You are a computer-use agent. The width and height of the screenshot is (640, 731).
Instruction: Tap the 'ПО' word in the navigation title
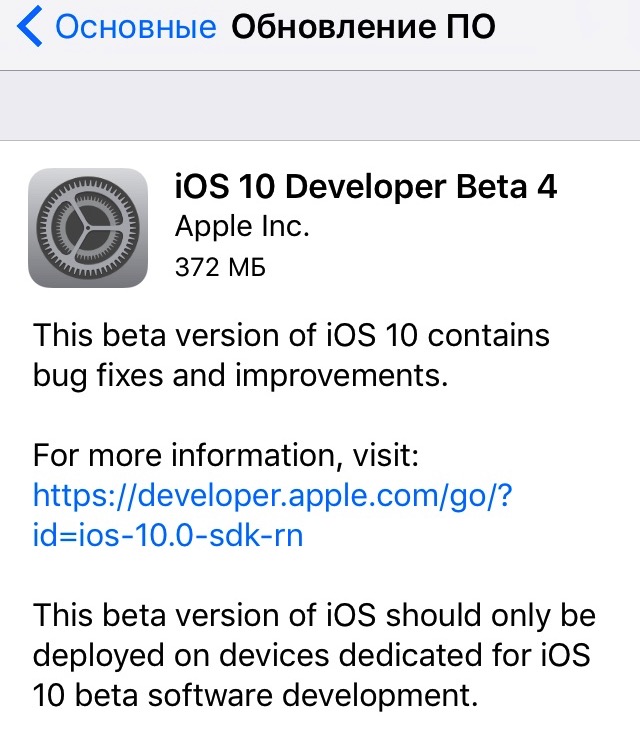click(470, 28)
